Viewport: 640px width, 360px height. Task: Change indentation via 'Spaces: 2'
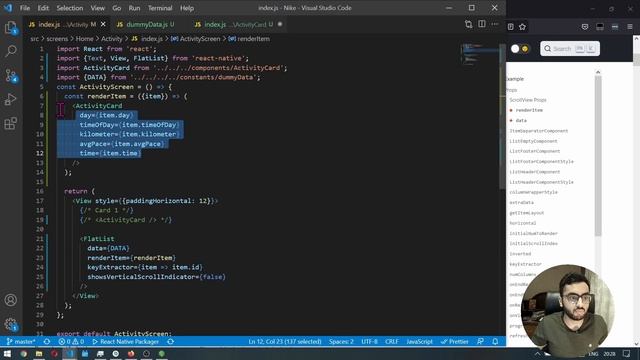point(341,342)
